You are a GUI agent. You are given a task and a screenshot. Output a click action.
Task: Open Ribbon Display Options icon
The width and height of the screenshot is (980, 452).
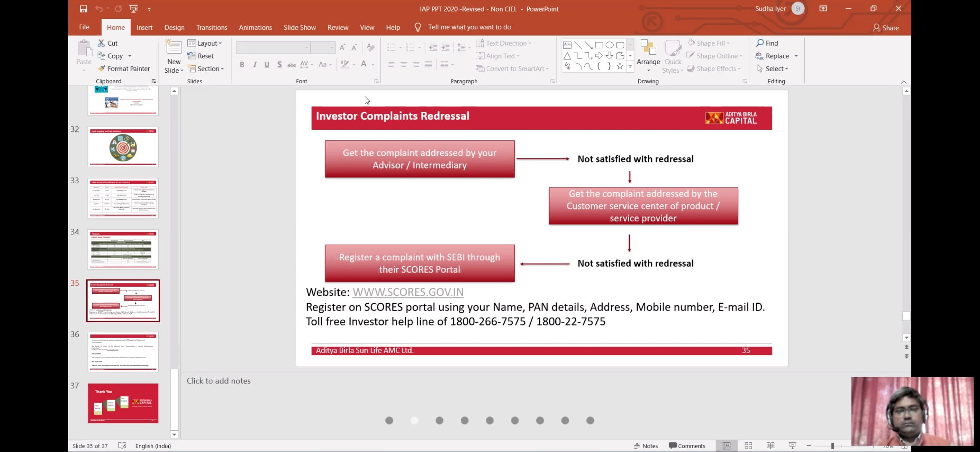pos(823,8)
